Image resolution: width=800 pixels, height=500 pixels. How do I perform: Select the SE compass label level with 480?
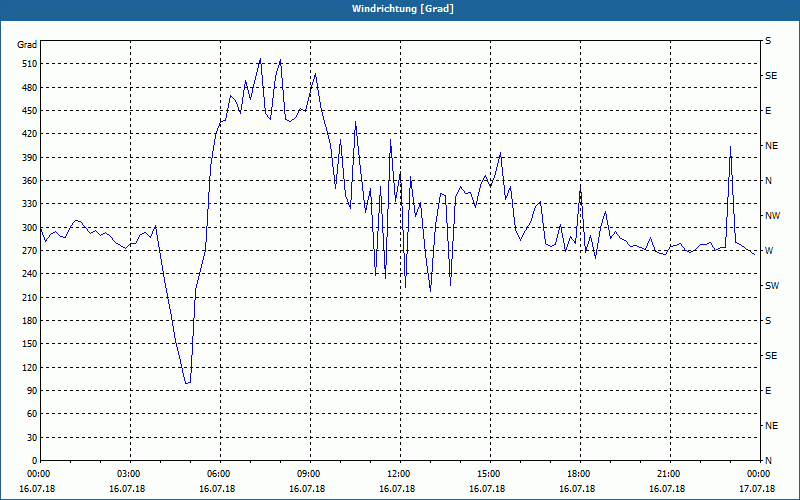(x=771, y=76)
